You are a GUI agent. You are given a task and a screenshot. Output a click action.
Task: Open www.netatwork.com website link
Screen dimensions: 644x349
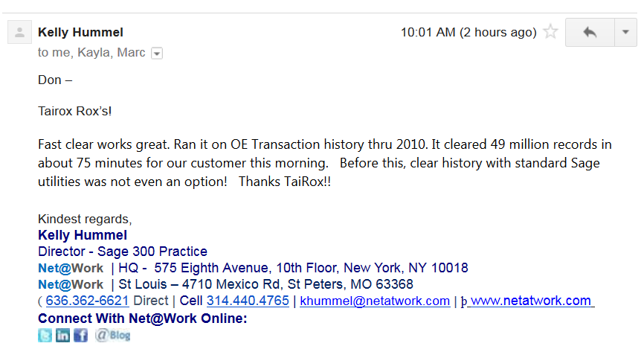tap(531, 301)
